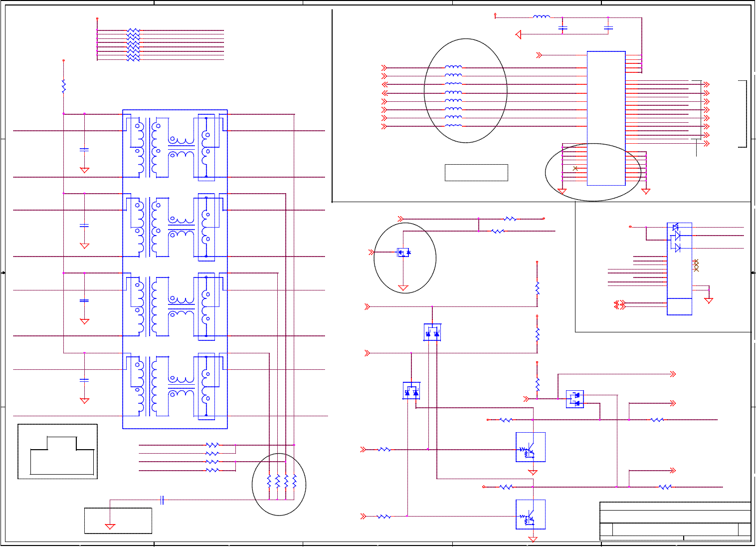Select the inductor in the top power filter

[x=542, y=17]
